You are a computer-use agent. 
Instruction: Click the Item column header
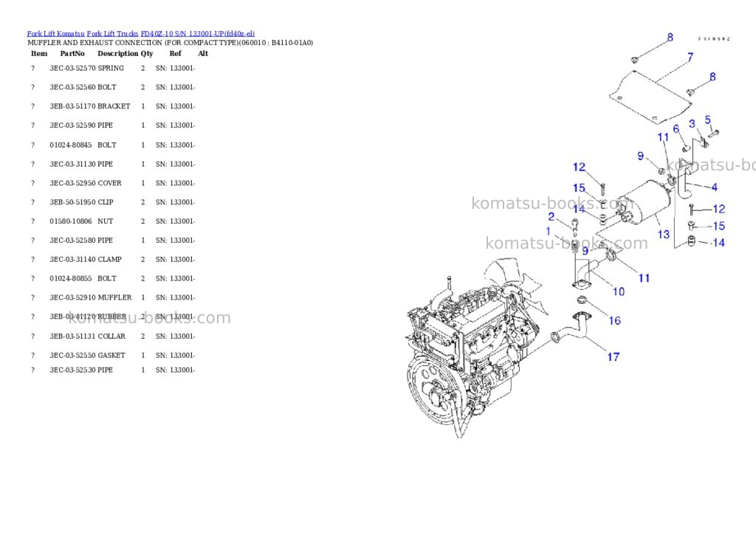pos(39,53)
